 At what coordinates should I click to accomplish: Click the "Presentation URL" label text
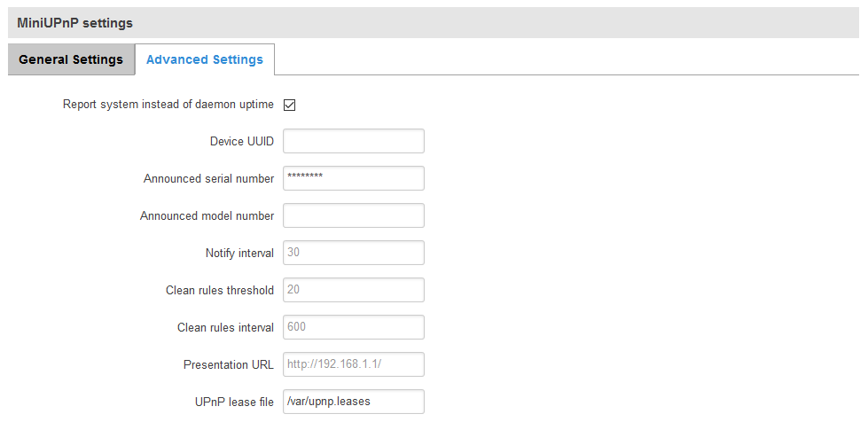(x=229, y=365)
